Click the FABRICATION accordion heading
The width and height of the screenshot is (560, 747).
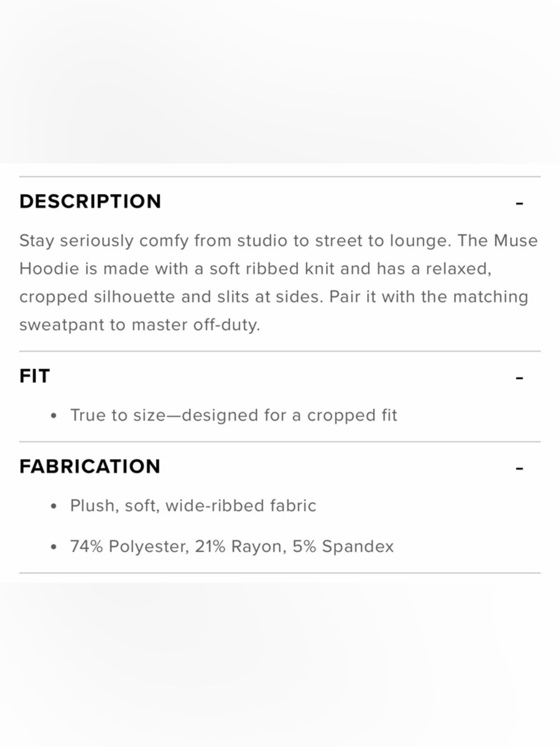[90, 466]
